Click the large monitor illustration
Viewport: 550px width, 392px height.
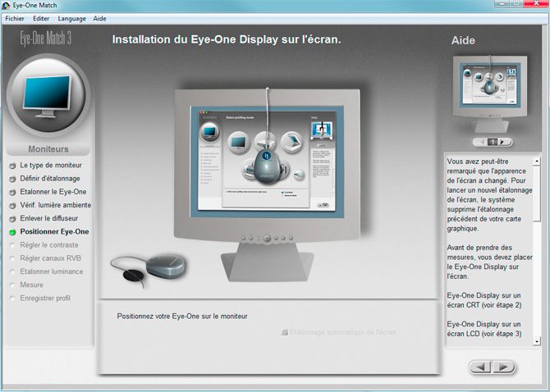click(x=267, y=185)
